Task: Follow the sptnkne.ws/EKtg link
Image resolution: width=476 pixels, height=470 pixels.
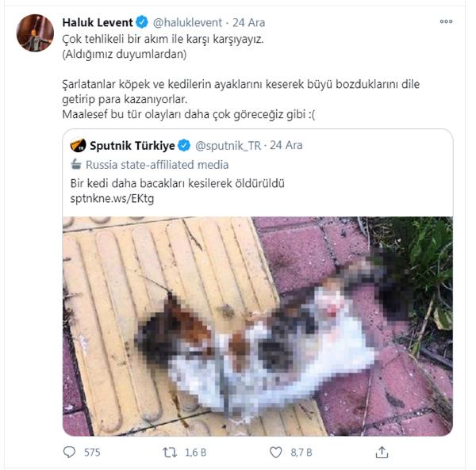Action: 112,199
